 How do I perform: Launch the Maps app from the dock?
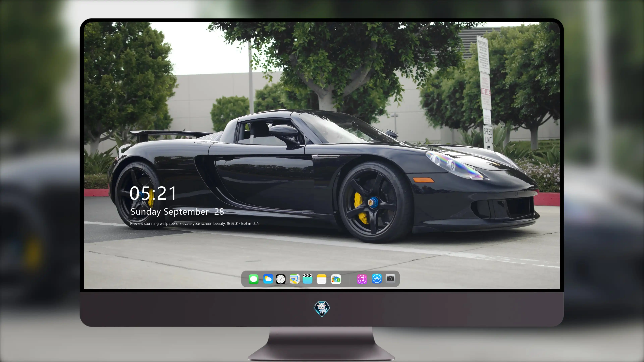click(x=294, y=279)
